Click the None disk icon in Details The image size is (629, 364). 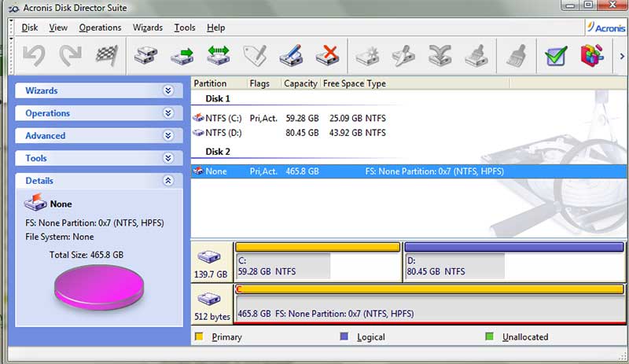pos(35,202)
